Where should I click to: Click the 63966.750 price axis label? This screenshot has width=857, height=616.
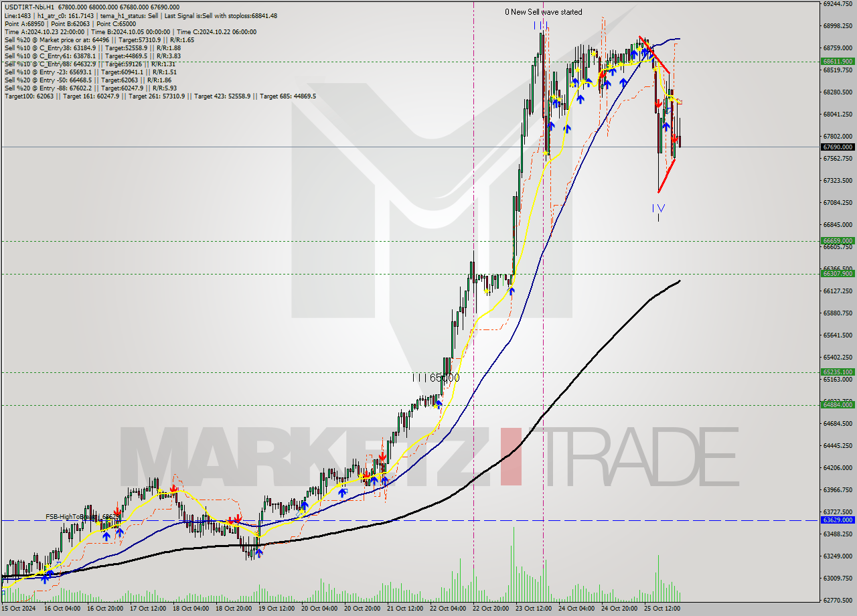[838, 489]
